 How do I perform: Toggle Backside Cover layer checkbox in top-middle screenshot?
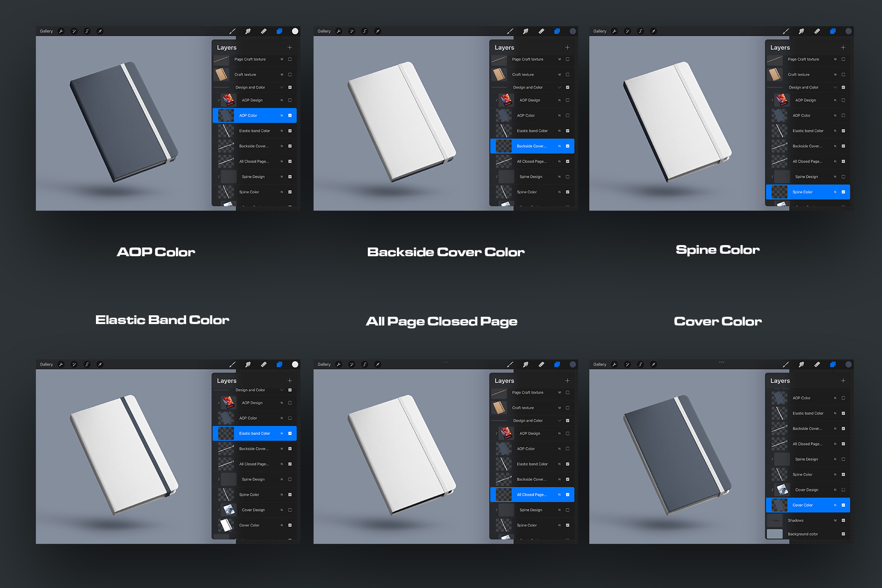567,146
